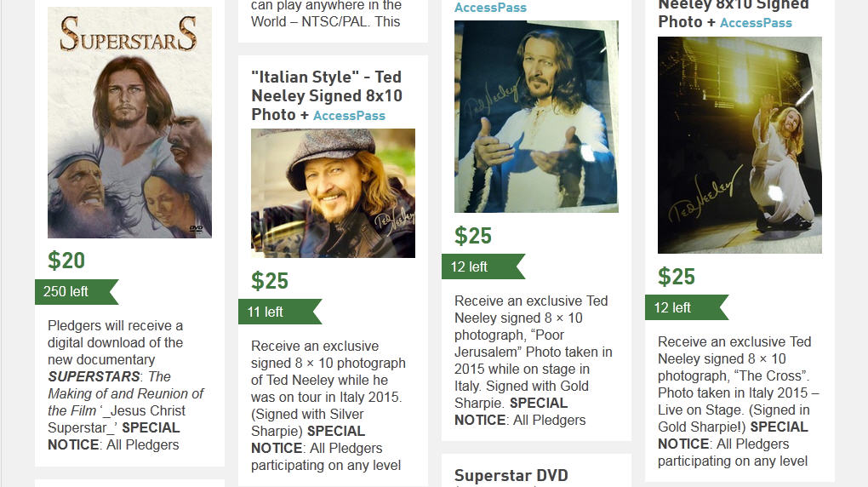868x487 pixels.
Task: Open the "Superstar DVD" card title
Action: [511, 476]
